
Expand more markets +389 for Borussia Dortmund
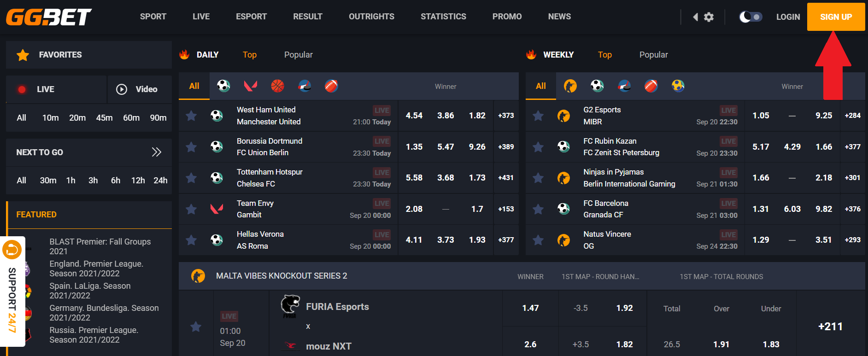[x=506, y=147]
